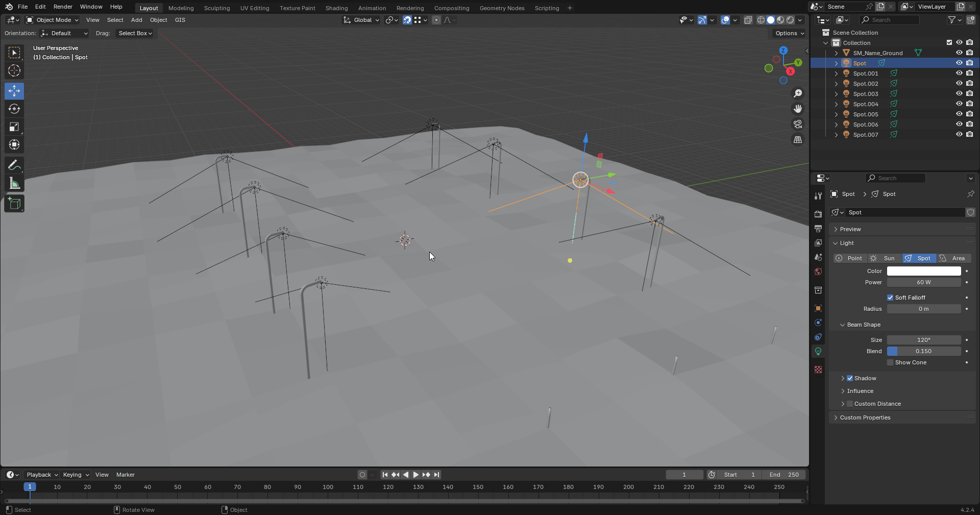Open the Render menu
Viewport: 980px width, 515px height.
63,7
